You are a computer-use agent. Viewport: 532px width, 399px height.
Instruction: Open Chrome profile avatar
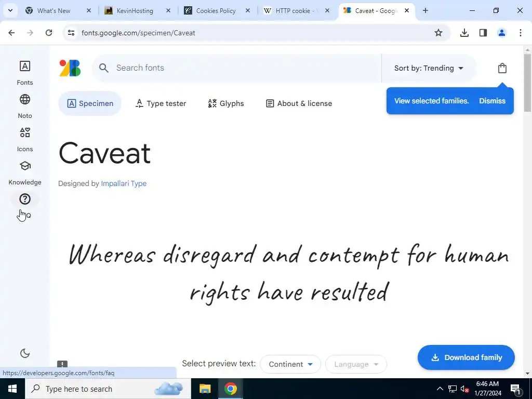[x=502, y=33]
